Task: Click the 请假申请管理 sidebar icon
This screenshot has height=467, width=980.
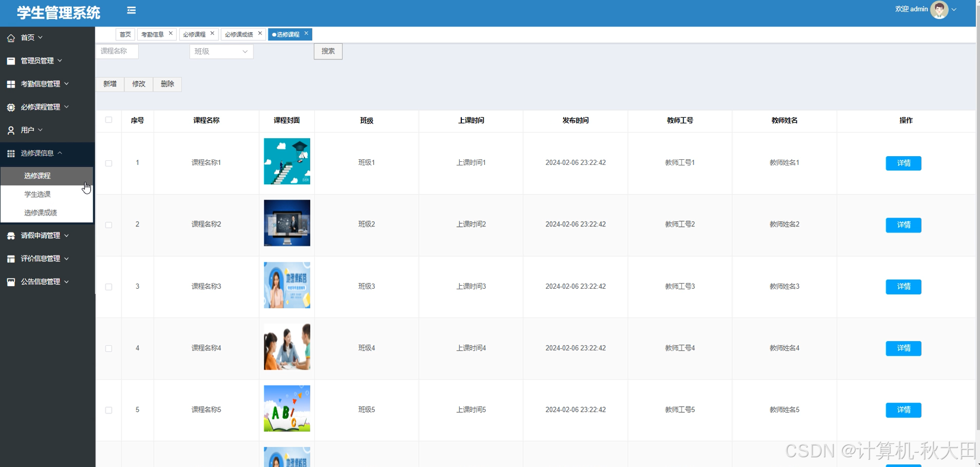Action: coord(11,236)
